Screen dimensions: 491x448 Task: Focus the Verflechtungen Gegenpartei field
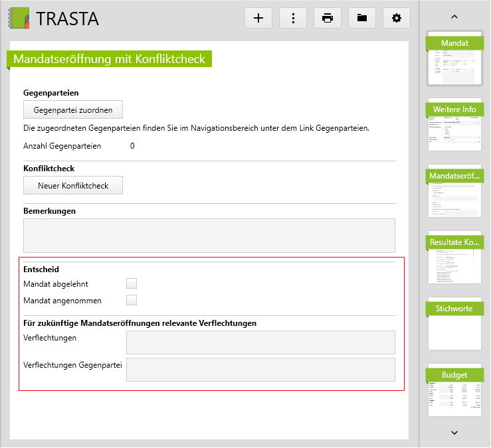pyautogui.click(x=260, y=370)
